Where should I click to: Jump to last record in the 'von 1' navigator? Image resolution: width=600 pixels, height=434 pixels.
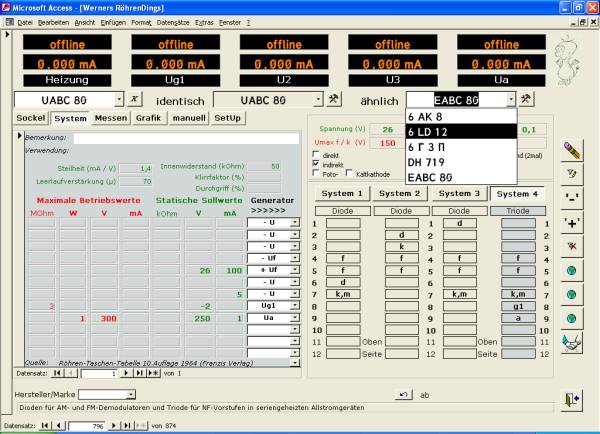[x=139, y=373]
